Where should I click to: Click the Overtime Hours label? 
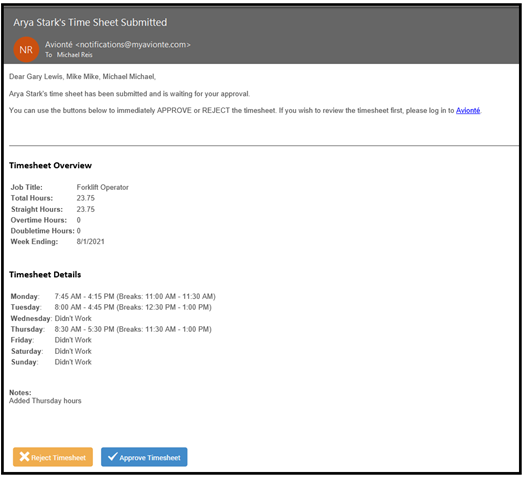click(39, 221)
